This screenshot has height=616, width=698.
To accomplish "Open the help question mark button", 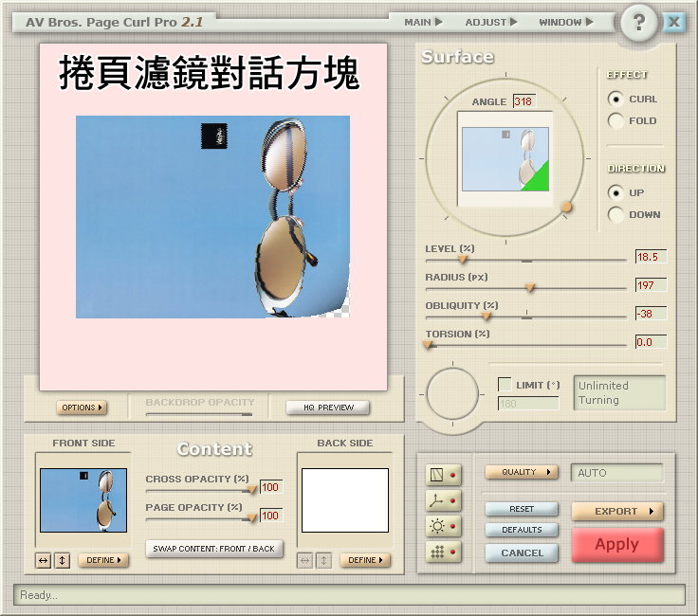I will point(639,23).
